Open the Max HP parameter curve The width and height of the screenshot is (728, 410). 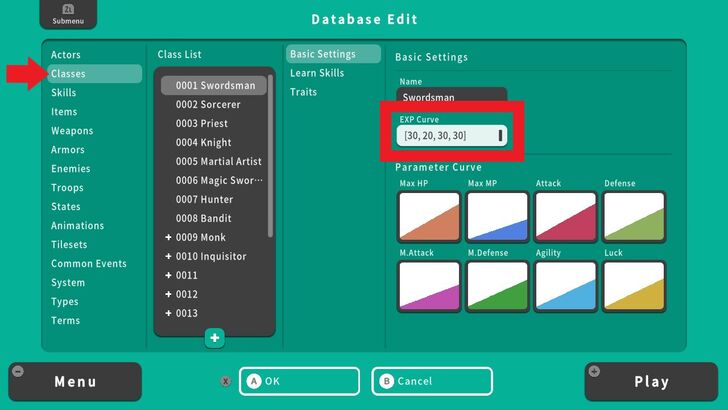pyautogui.click(x=428, y=217)
